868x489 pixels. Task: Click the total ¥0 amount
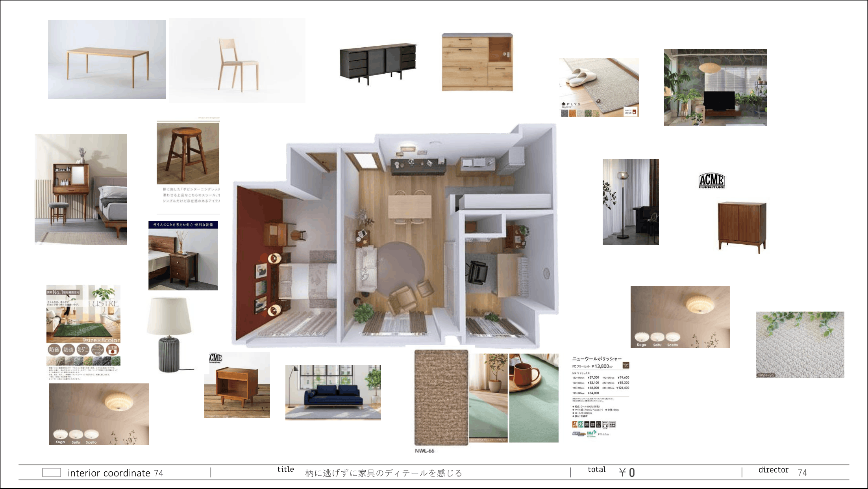click(x=627, y=472)
